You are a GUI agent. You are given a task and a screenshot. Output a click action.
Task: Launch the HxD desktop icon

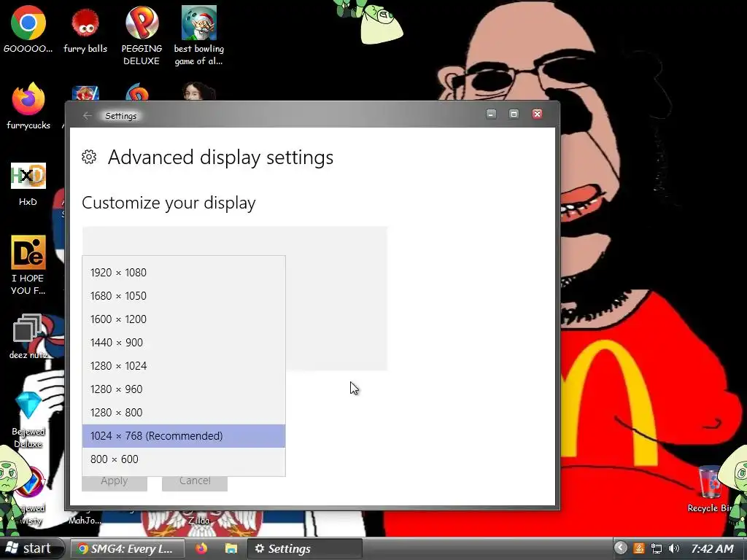(28, 184)
